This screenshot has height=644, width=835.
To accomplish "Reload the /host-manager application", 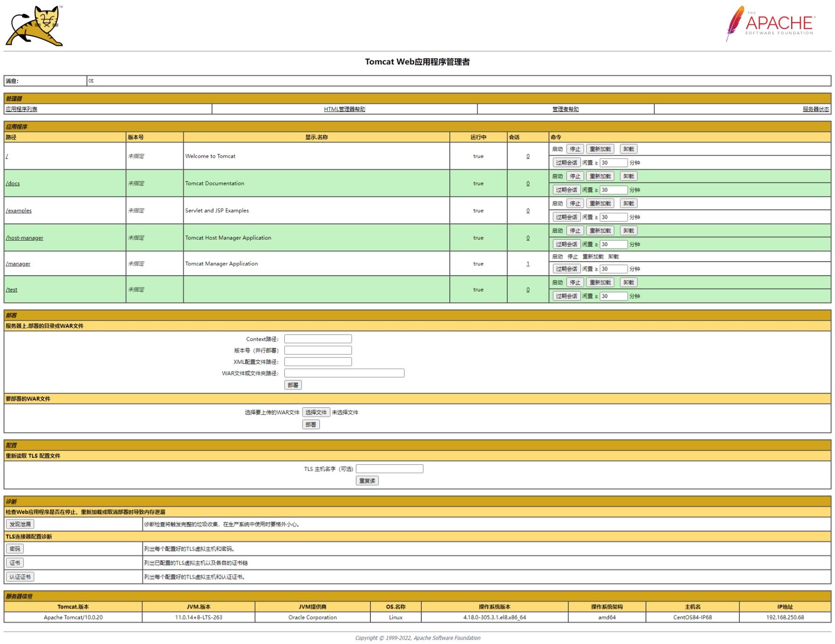I will pos(600,230).
